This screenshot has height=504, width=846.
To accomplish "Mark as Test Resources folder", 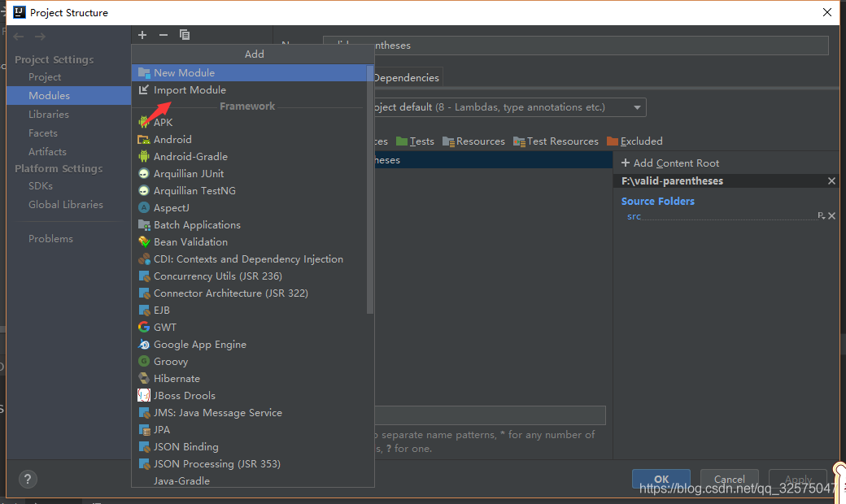I will (556, 141).
